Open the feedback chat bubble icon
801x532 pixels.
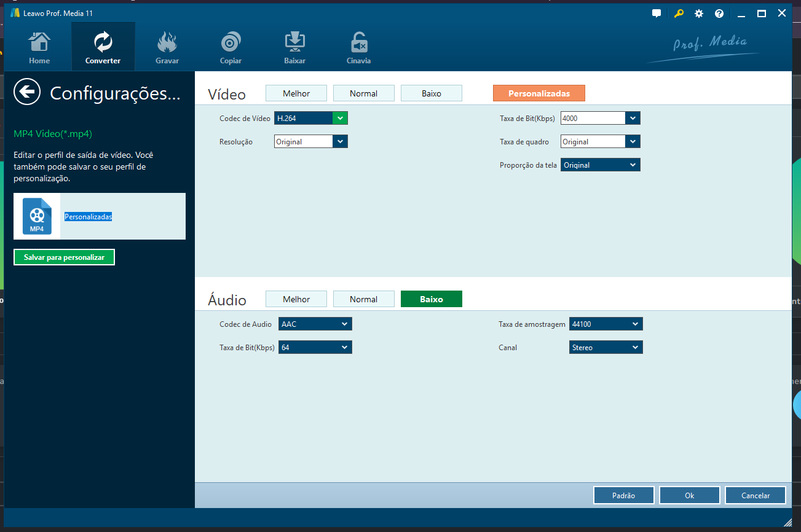pyautogui.click(x=657, y=14)
